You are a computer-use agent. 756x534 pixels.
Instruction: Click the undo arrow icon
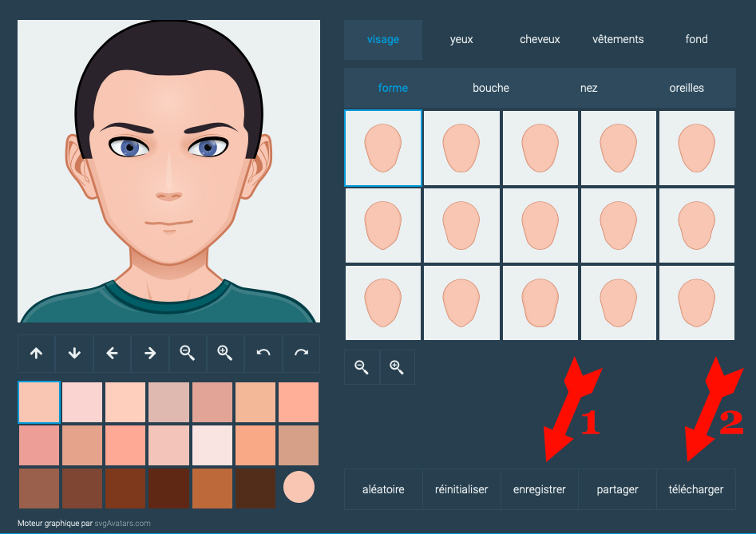coord(263,354)
